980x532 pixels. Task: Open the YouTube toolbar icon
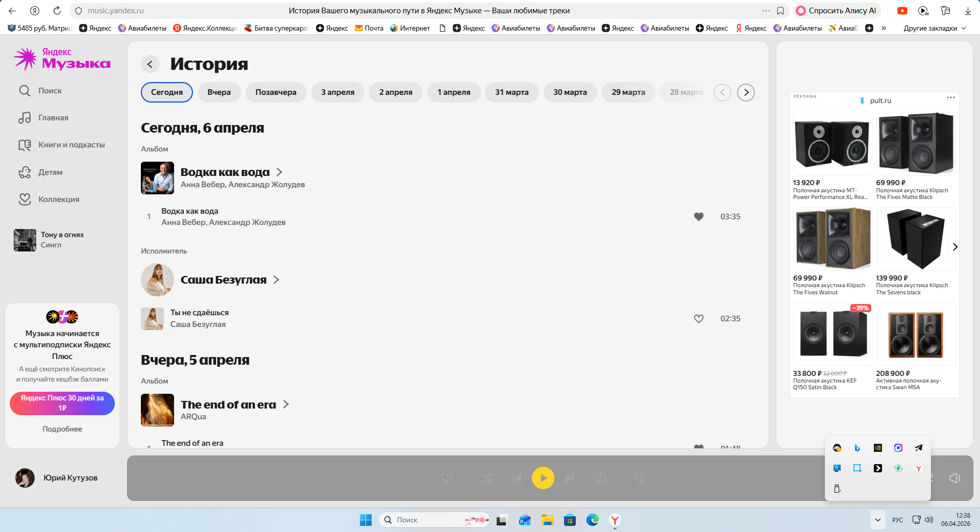(x=902, y=11)
